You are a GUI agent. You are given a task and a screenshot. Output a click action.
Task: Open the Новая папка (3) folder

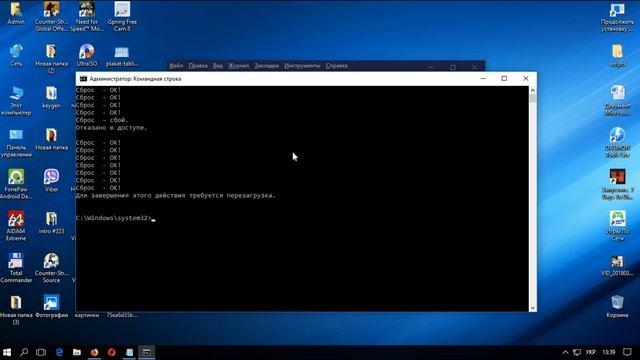click(16, 310)
